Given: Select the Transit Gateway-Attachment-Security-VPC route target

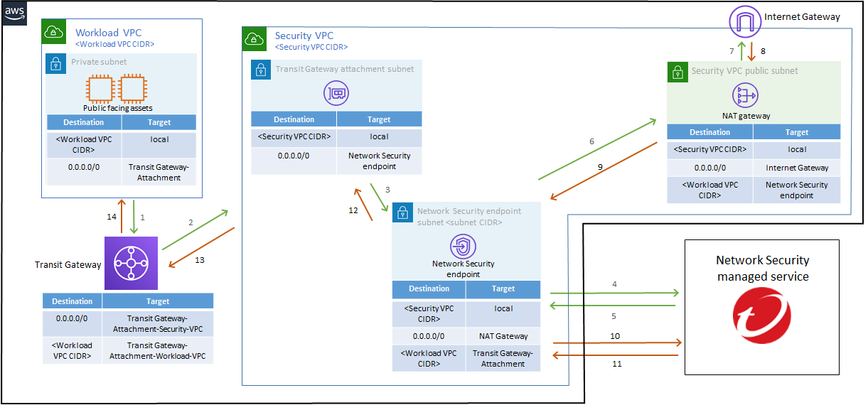Looking at the screenshot, I should (x=157, y=324).
